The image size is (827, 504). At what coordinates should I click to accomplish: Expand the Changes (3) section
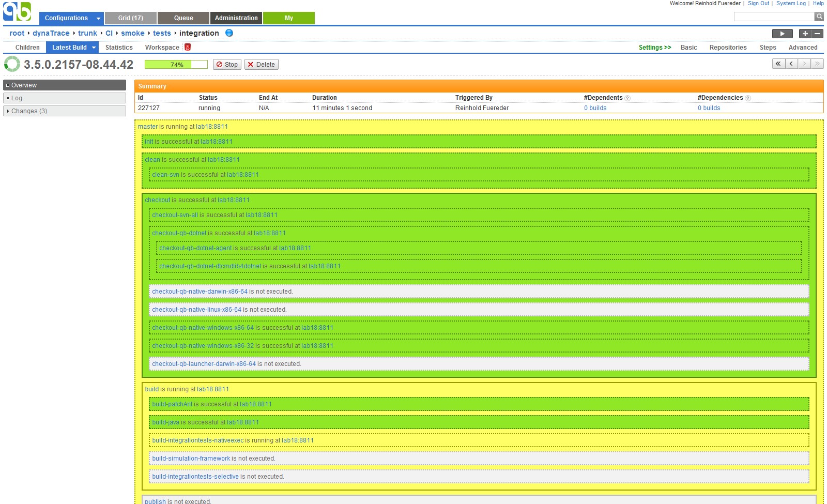tap(29, 111)
